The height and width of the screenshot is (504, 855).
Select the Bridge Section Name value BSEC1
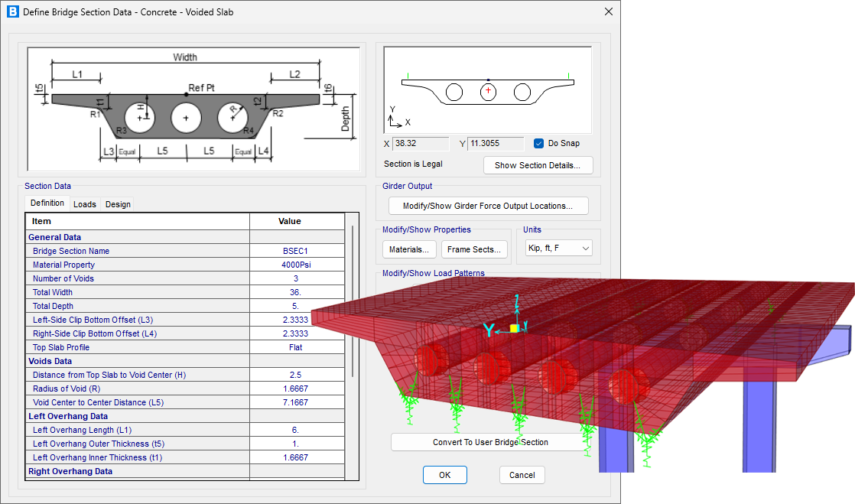pyautogui.click(x=295, y=251)
